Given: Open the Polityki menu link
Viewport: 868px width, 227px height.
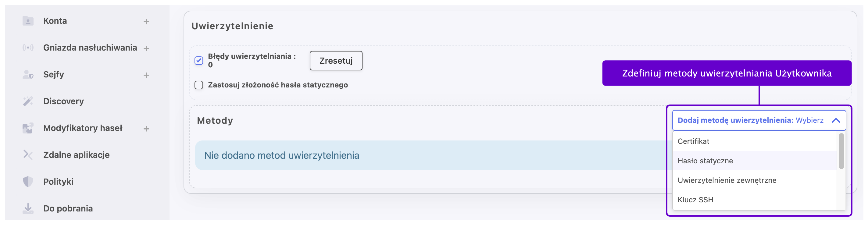Looking at the screenshot, I should click(x=58, y=182).
